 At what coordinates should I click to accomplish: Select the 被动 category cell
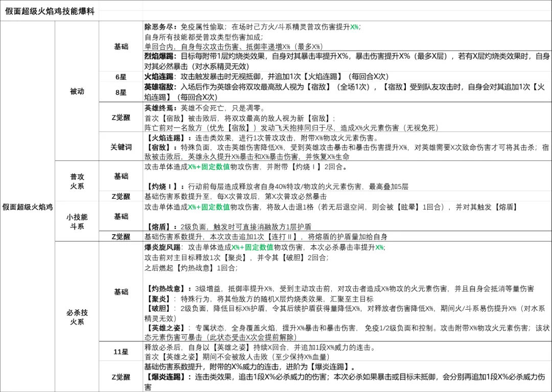pyautogui.click(x=77, y=91)
